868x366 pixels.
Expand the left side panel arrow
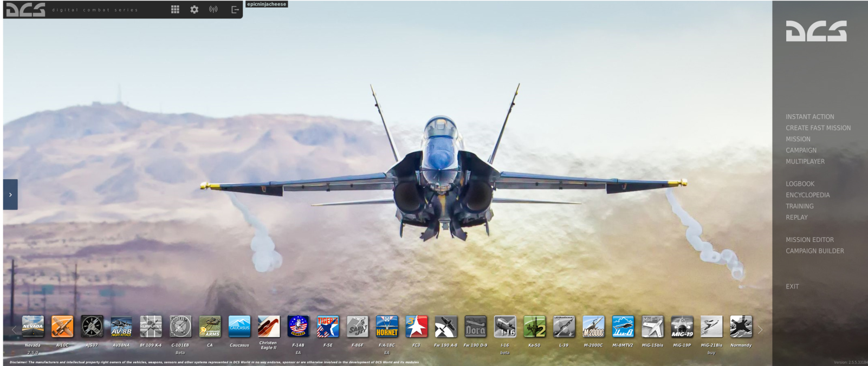[10, 194]
